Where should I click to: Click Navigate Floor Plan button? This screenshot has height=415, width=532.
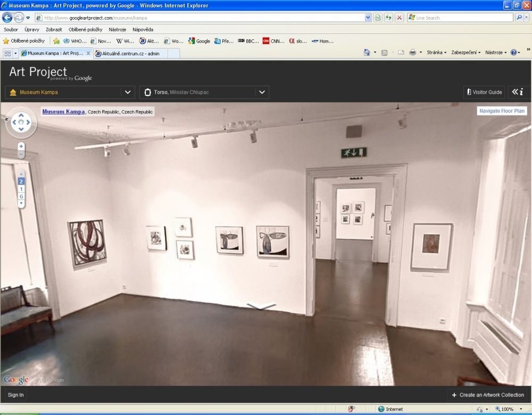coord(502,111)
